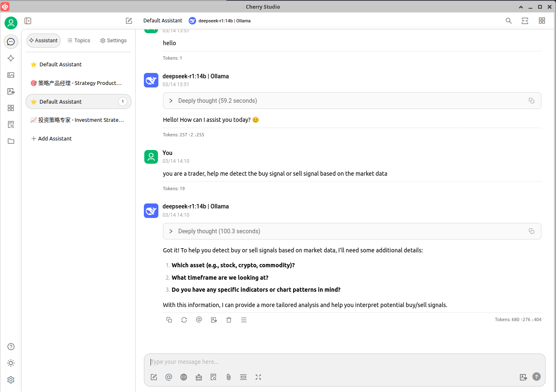Translate the last assistant message

coord(214,320)
